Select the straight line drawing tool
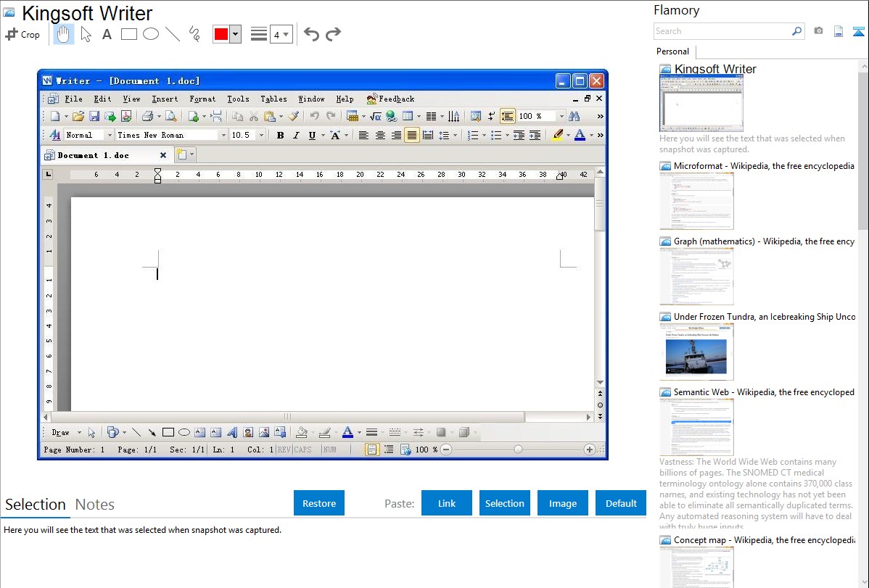The width and height of the screenshot is (869, 588). (x=173, y=34)
